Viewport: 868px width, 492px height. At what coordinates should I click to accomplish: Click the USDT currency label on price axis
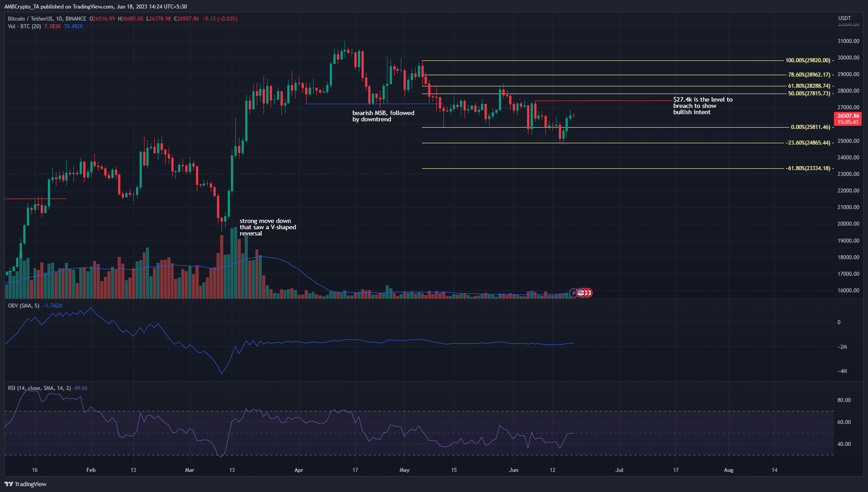tap(844, 18)
